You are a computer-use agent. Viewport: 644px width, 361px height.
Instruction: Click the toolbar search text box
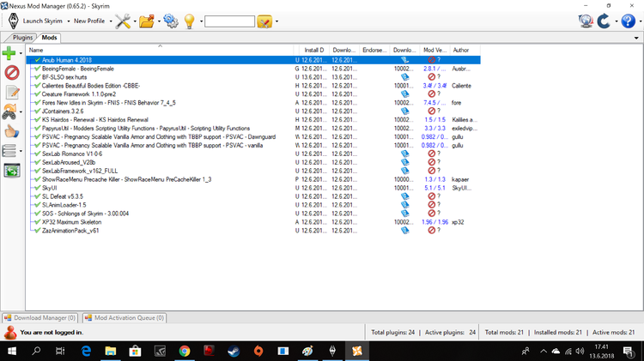click(x=229, y=21)
